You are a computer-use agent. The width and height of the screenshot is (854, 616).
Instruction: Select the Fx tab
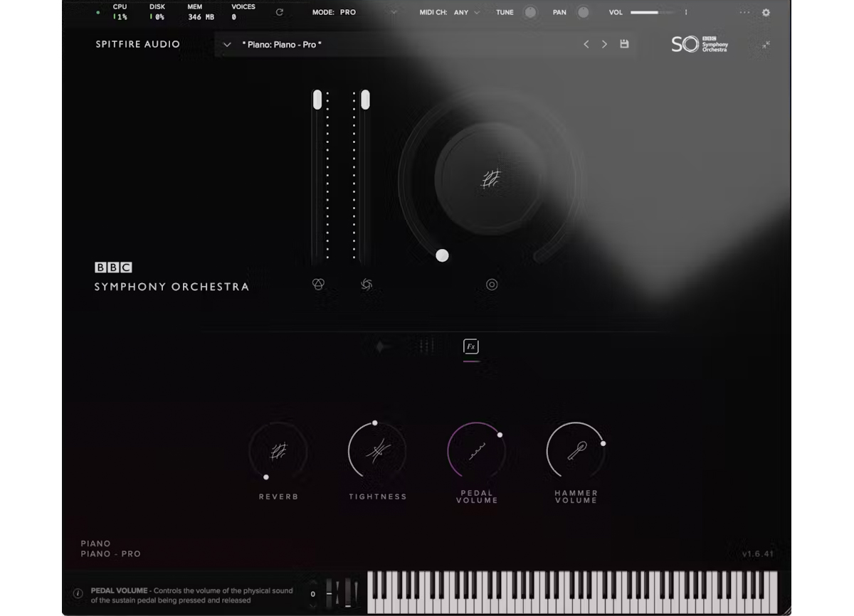(471, 346)
